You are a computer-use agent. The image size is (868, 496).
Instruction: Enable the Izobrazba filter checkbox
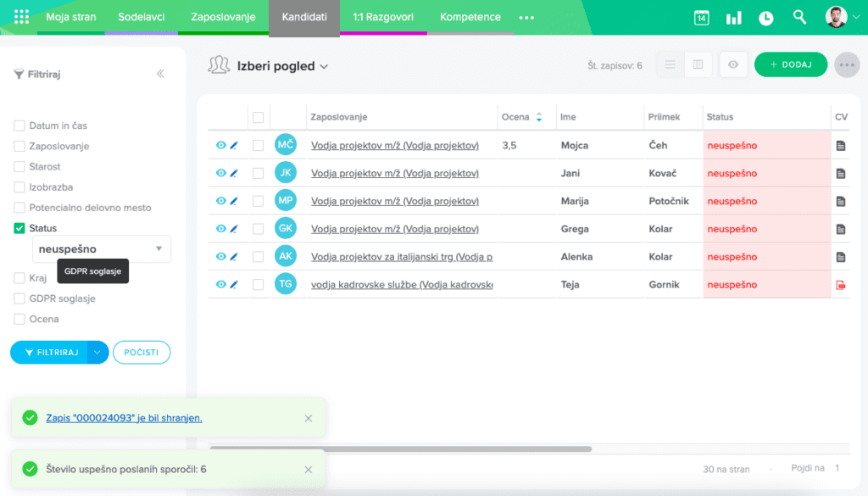[x=19, y=187]
